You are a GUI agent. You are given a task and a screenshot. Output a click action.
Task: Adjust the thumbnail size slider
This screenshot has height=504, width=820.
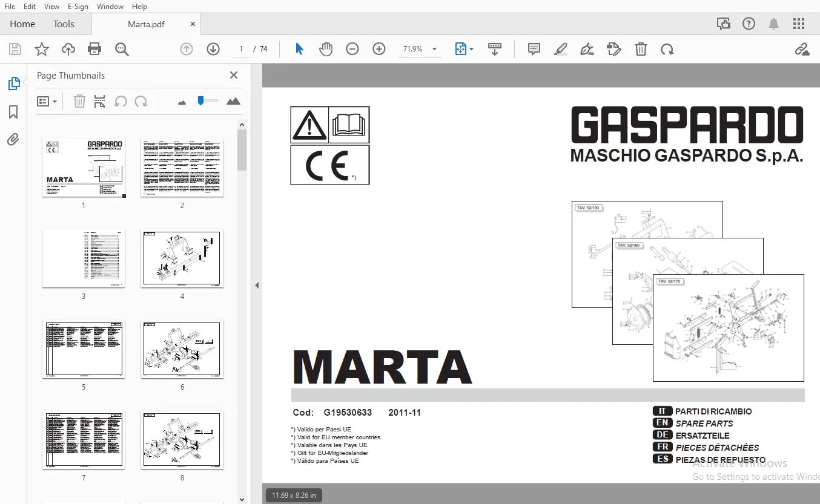pyautogui.click(x=208, y=101)
